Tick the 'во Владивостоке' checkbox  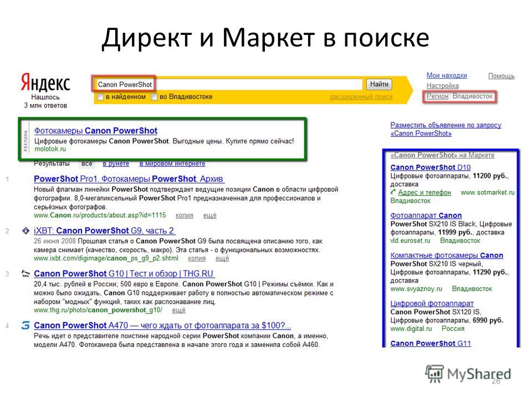pos(155,98)
